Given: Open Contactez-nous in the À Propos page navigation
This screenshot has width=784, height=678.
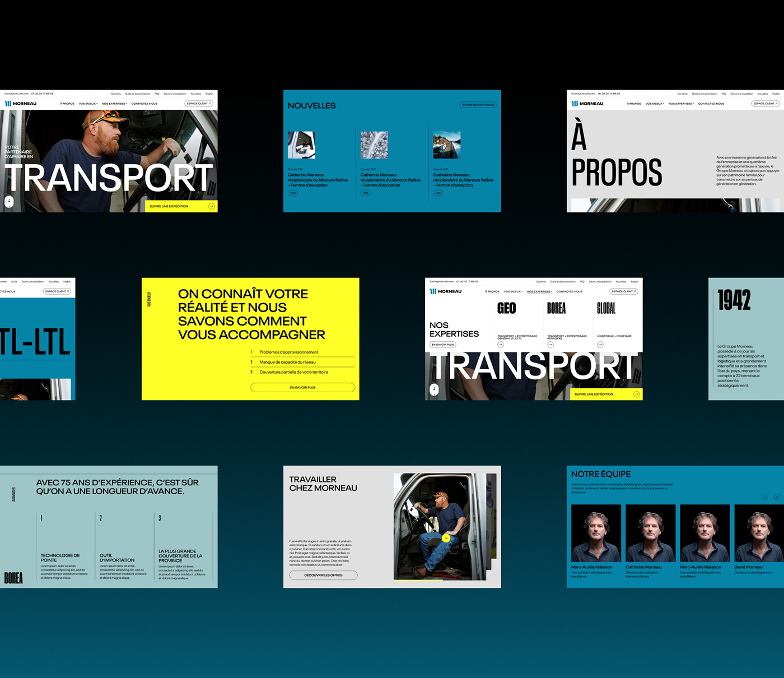Looking at the screenshot, I should coord(711,104).
